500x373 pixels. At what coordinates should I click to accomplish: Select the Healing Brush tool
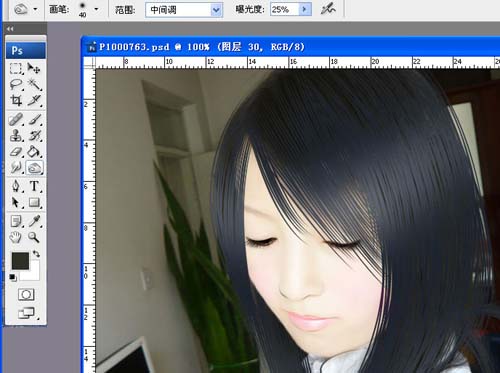pyautogui.click(x=16, y=119)
